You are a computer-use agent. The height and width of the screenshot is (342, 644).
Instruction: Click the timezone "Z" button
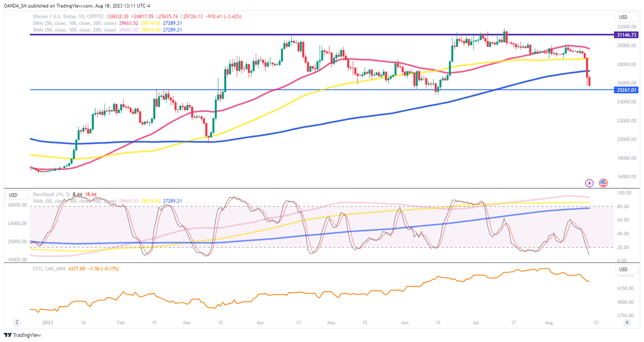17,323
